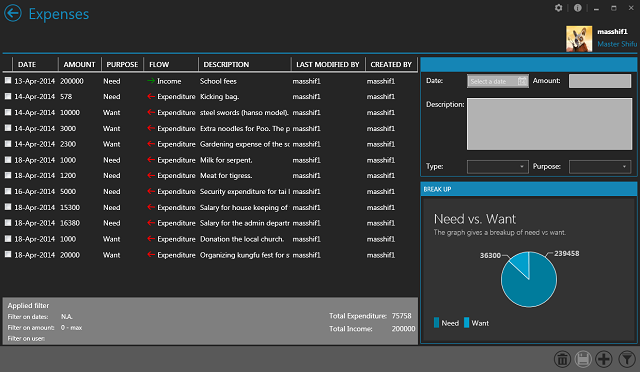This screenshot has width=640, height=372.
Task: Click the back arrow beside Expenses
Action: (x=13, y=13)
